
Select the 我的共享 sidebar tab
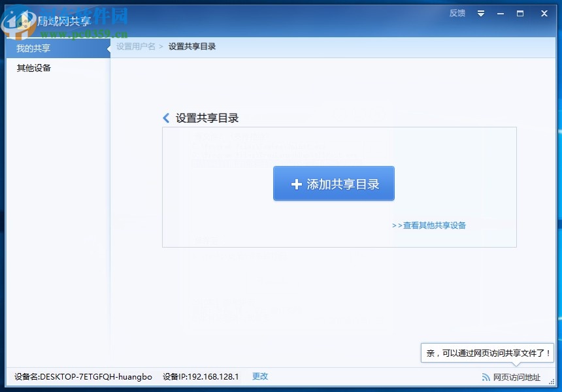coord(33,47)
